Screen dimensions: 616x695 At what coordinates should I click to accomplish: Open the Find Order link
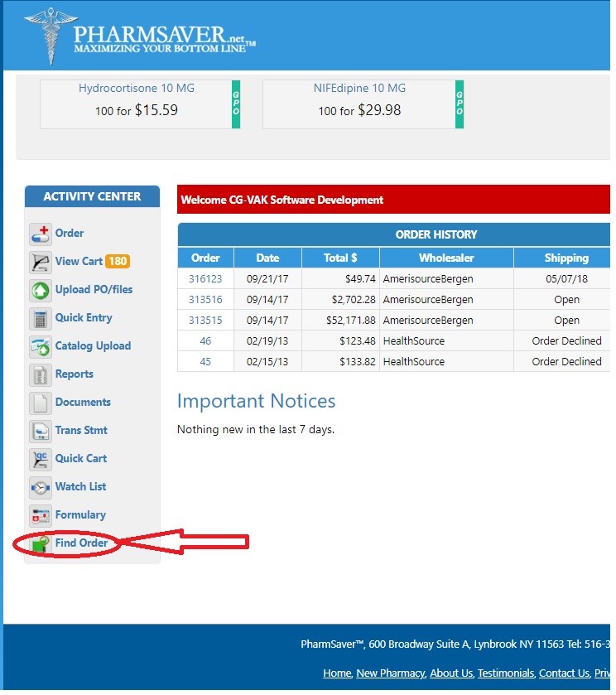tap(81, 543)
